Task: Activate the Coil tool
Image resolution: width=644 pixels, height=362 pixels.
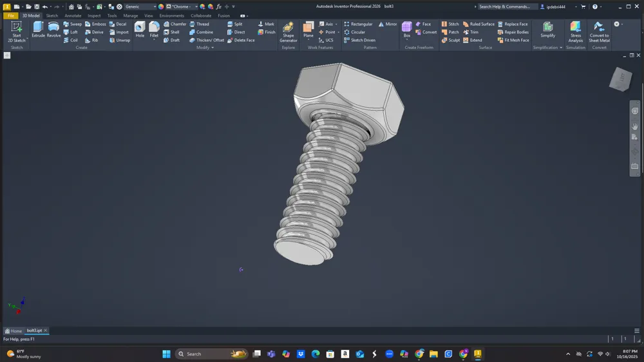Action: point(70,41)
